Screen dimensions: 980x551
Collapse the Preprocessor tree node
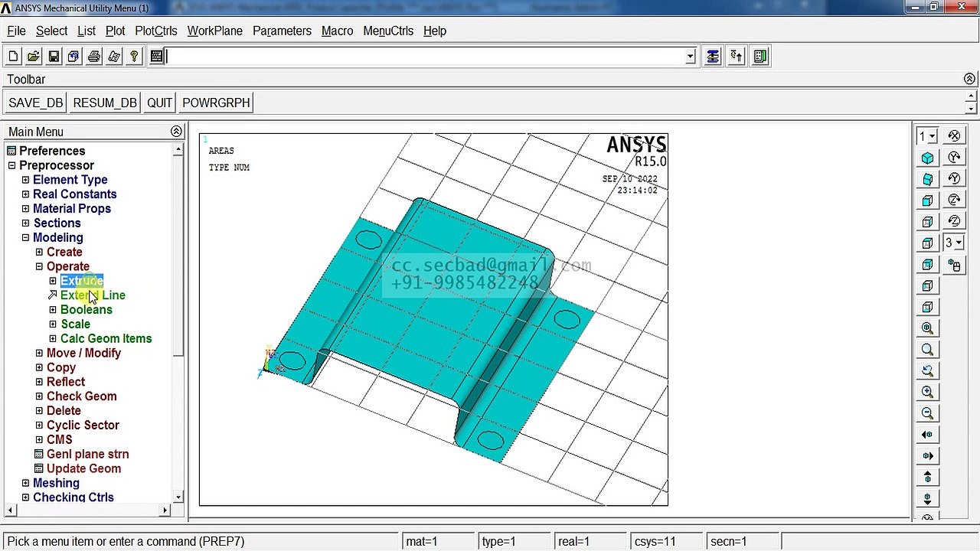pyautogui.click(x=11, y=165)
